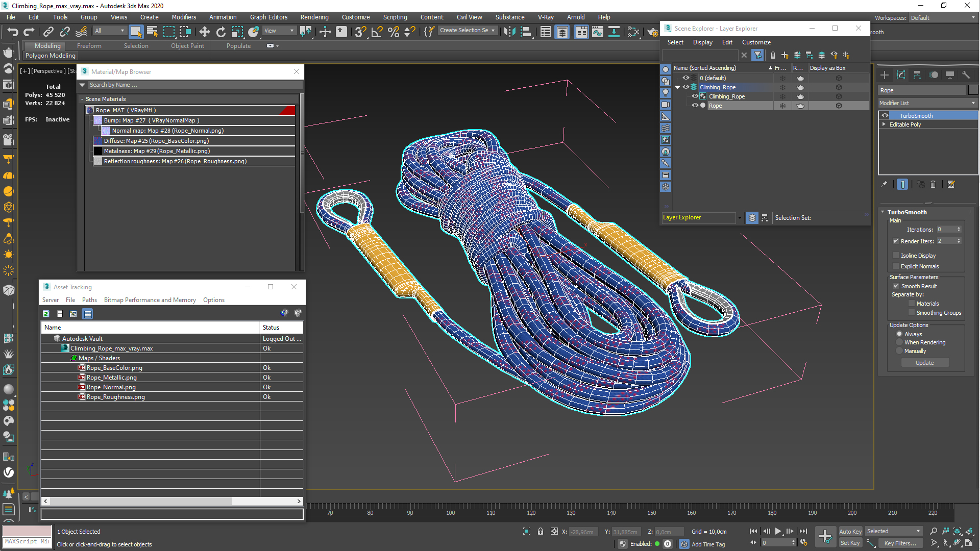Click the Update button
The image size is (980, 551).
[925, 363]
